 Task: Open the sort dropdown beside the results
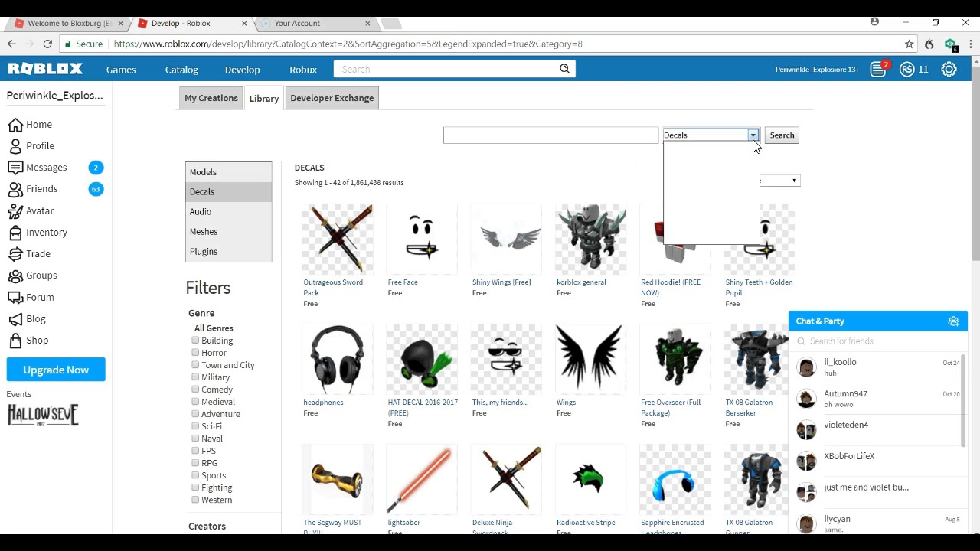[779, 181]
